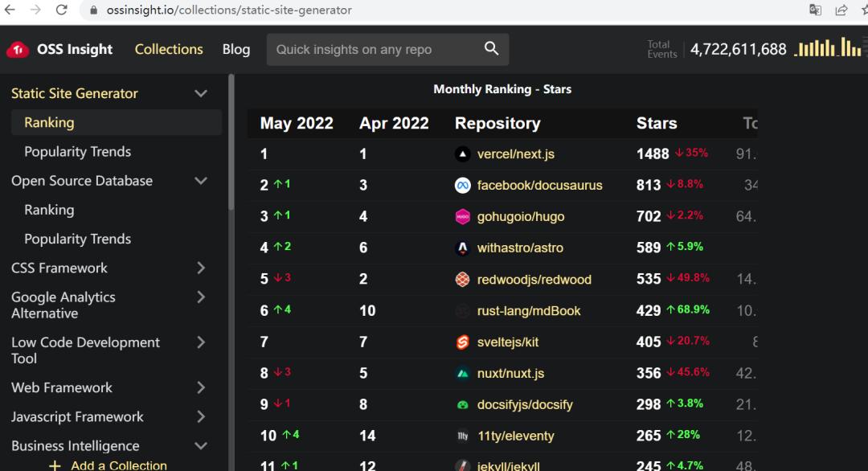Click the rust-lang/mdBook logo icon
Image resolution: width=868 pixels, height=471 pixels.
[x=462, y=311]
